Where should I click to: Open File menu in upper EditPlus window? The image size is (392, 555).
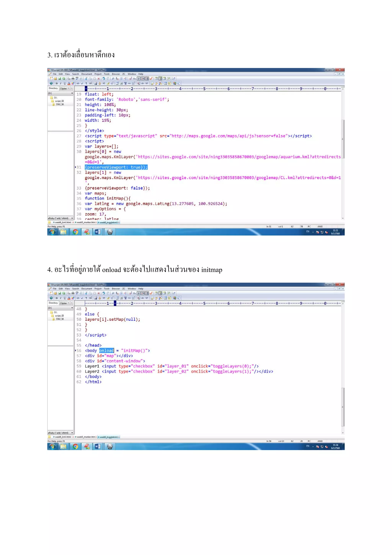[55, 74]
